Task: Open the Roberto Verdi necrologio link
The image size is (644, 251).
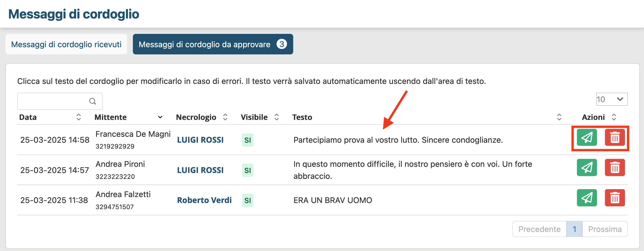Action: pos(204,200)
